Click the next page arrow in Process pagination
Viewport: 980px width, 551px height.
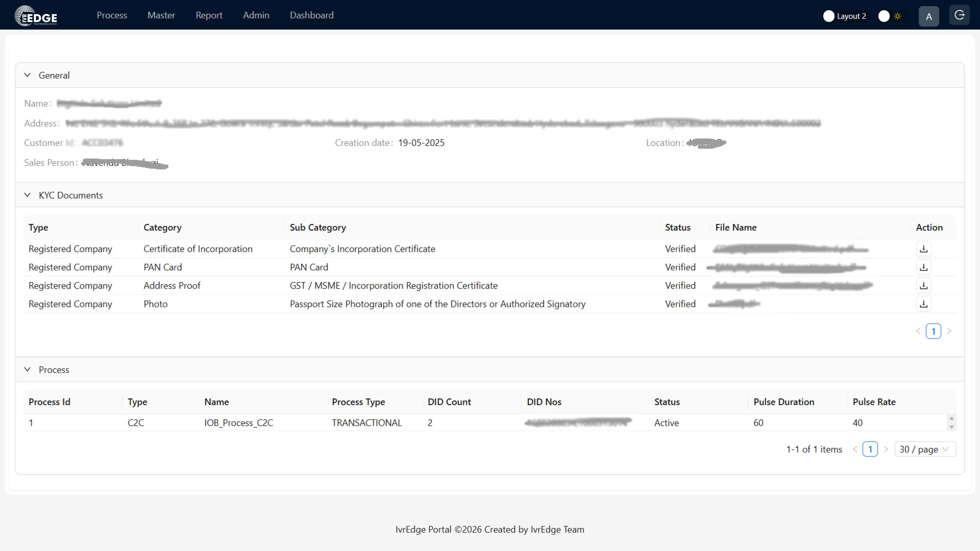point(886,449)
